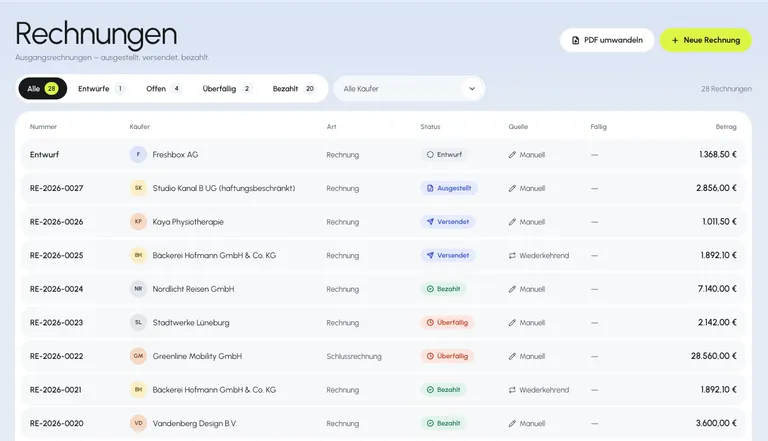Click the BH avatar in row RE-2026-0021
The width and height of the screenshot is (768, 441).
(138, 390)
